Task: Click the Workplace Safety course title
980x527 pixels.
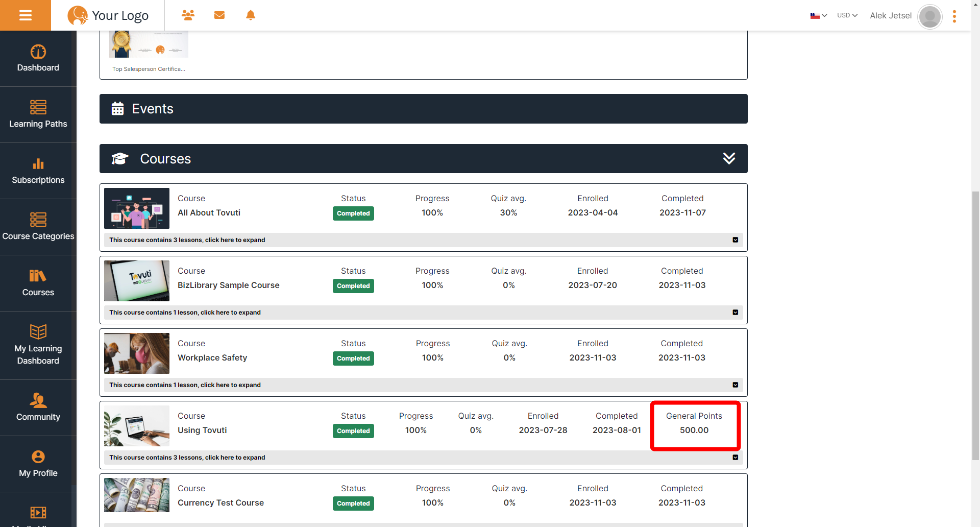Action: pos(212,357)
